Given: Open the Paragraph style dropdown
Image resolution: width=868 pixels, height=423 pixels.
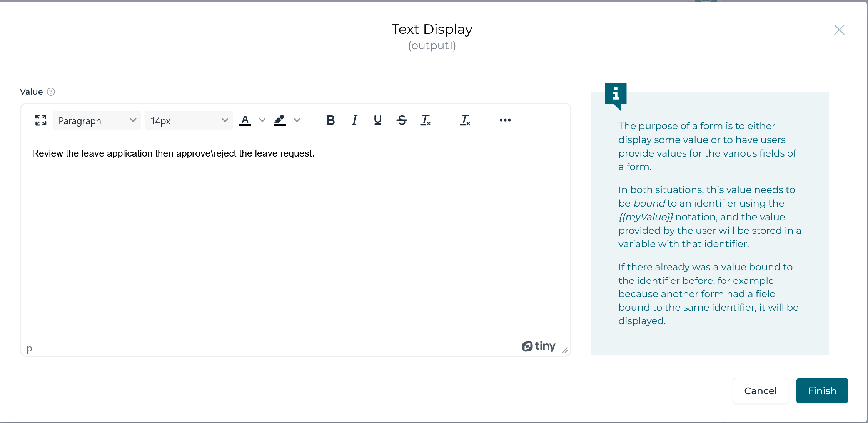Looking at the screenshot, I should pos(97,120).
